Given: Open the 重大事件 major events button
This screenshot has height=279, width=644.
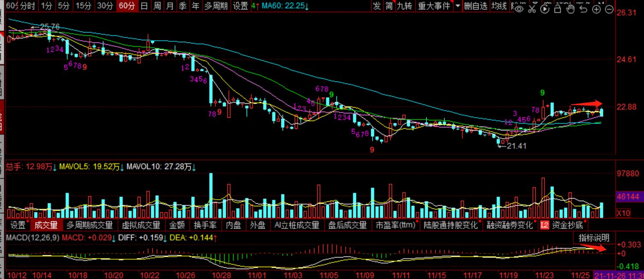Looking at the screenshot, I should [x=434, y=6].
